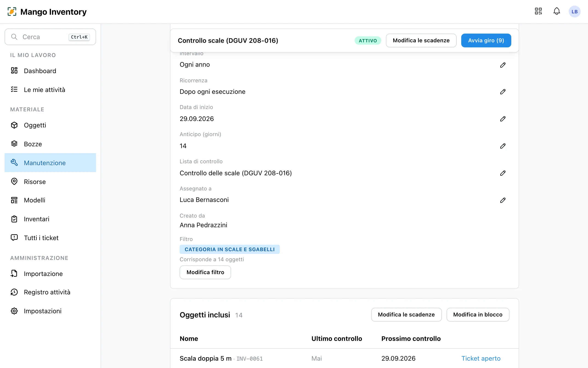Click the Ultimo controllo column header

337,339
